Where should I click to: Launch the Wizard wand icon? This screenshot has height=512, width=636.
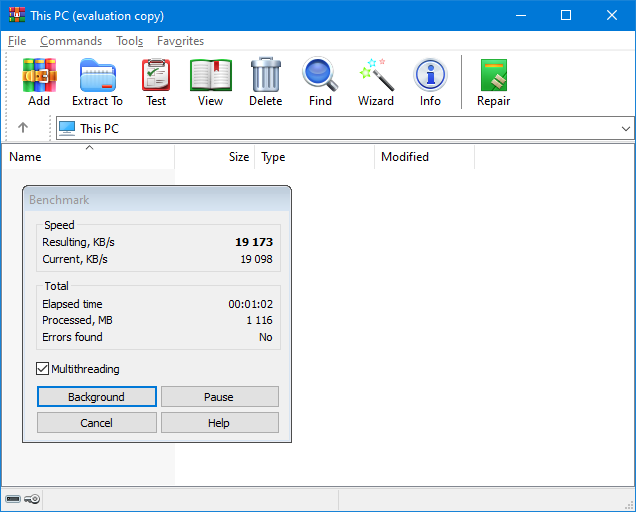[x=376, y=75]
